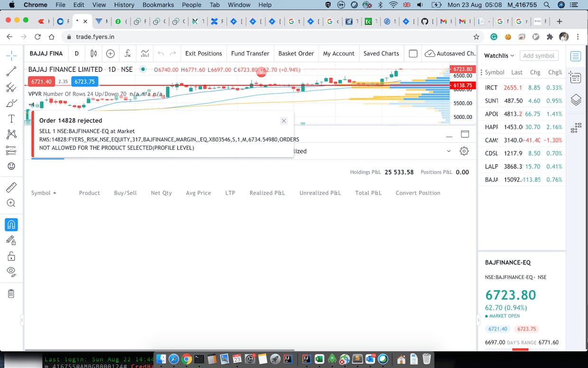This screenshot has width=588, height=368.
Task: Open the pitchfork and Fibonacci tools
Action: 11,87
